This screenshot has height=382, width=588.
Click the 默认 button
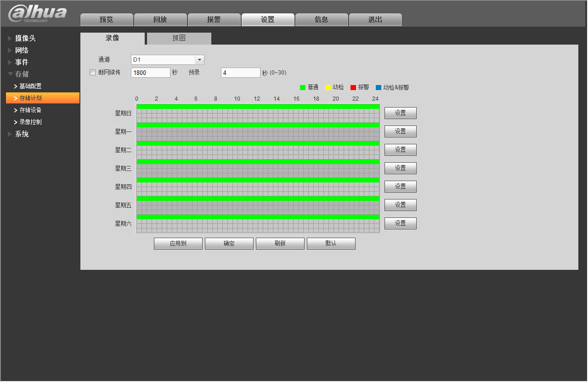point(331,244)
